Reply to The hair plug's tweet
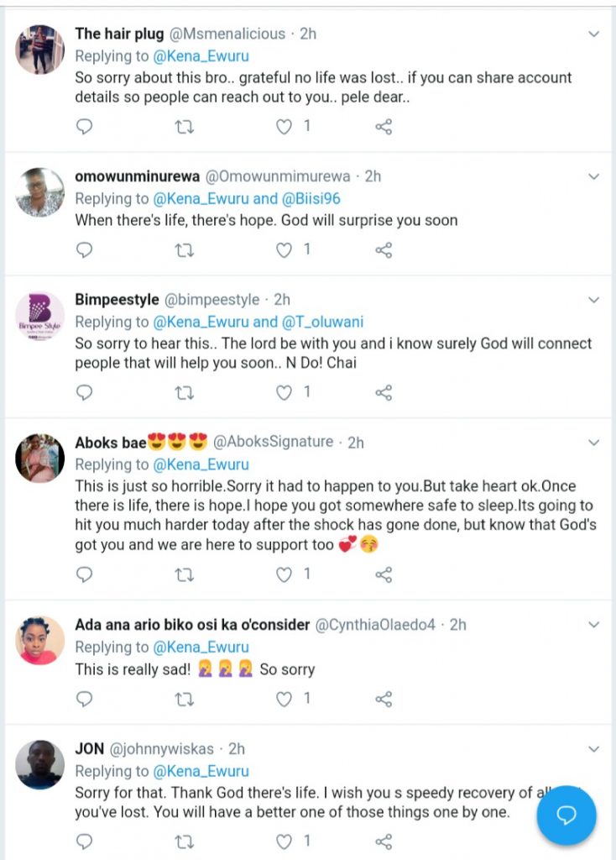 (x=84, y=127)
